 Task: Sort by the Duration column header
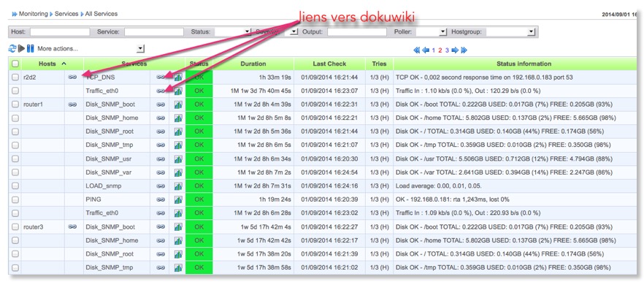point(253,64)
